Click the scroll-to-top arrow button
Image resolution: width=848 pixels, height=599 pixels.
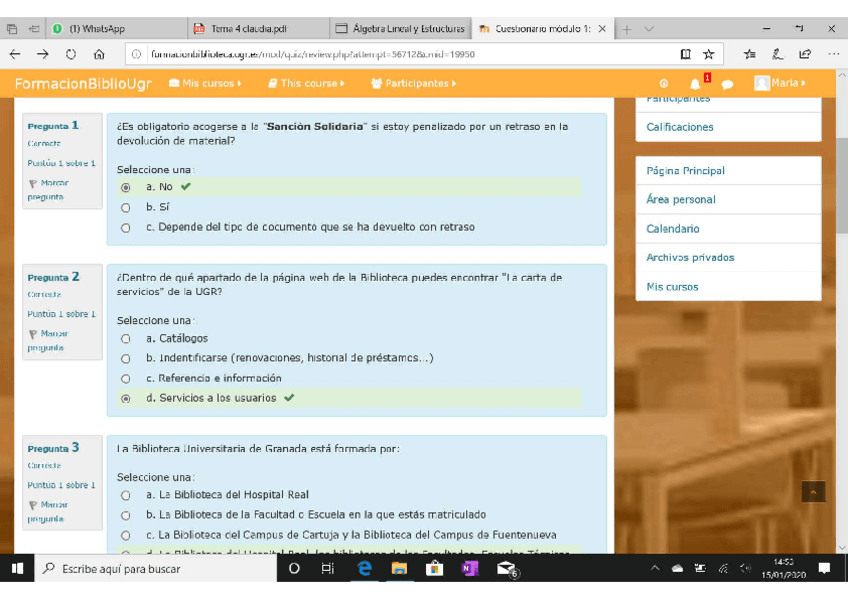point(813,491)
